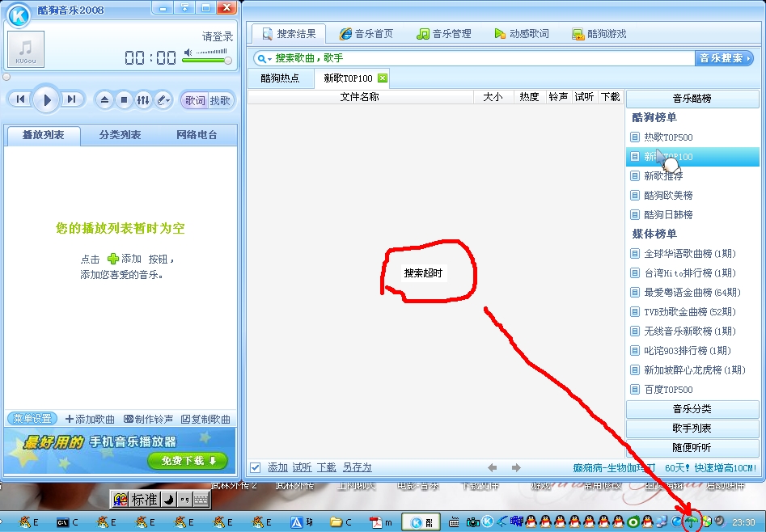Click the 另存为 link
Screen dimensions: 766x532
coord(357,467)
